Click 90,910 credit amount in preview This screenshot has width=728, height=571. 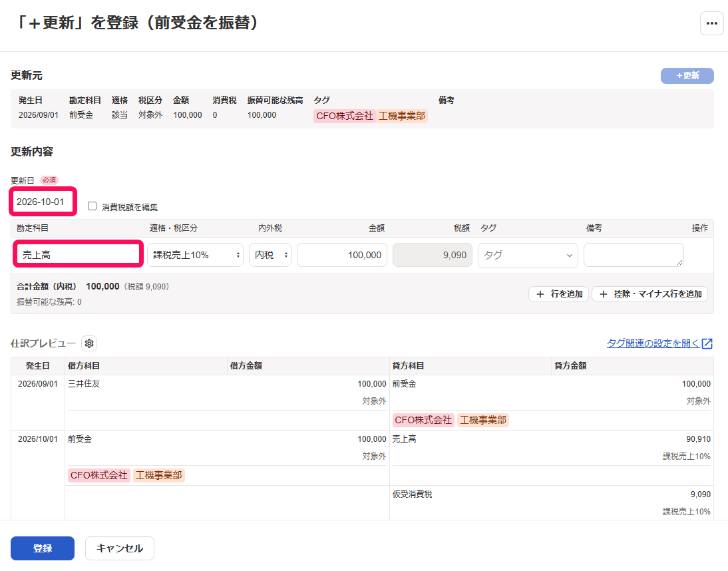point(698,439)
